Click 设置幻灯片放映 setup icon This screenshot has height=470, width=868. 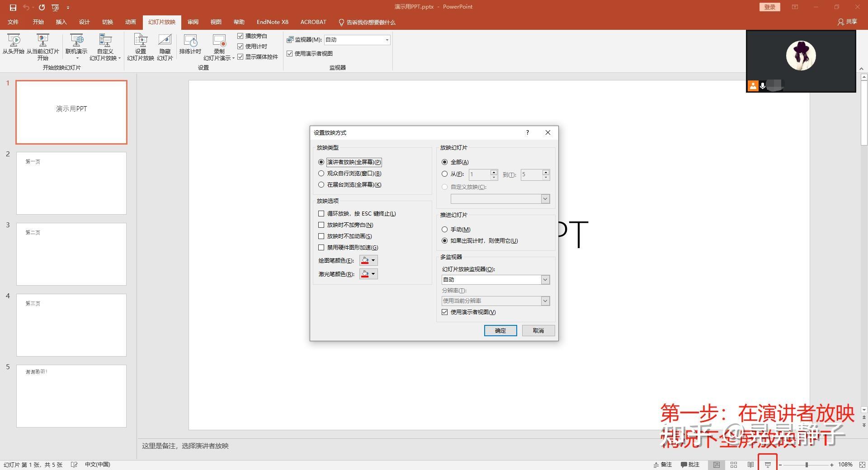[141, 47]
